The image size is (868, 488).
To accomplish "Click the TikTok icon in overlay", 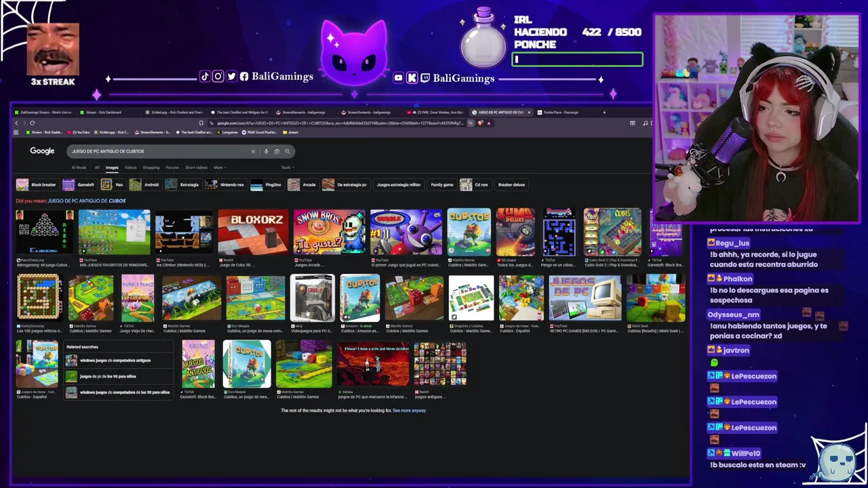I will tap(205, 77).
